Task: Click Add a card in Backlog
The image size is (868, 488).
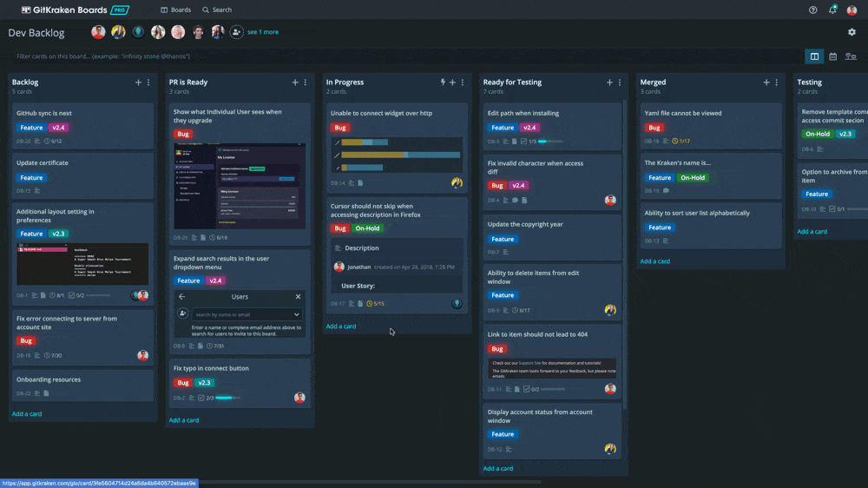Action: tap(27, 414)
